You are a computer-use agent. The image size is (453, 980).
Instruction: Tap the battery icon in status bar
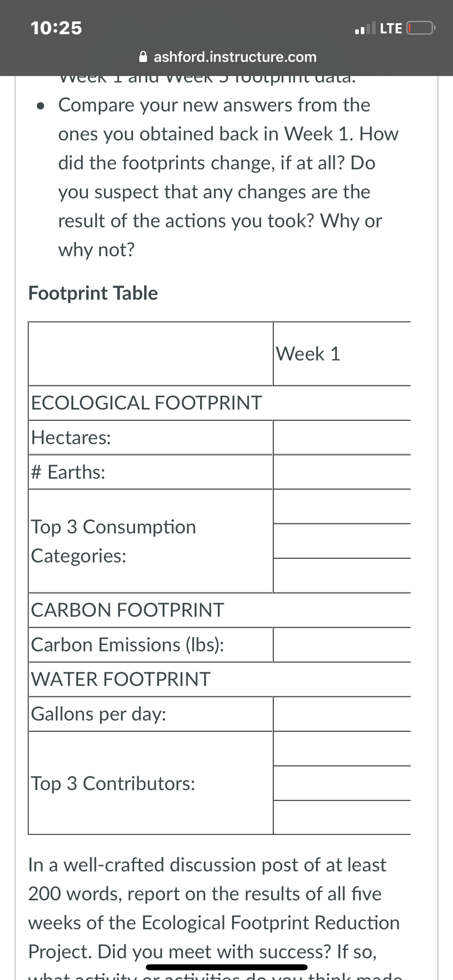point(421,28)
